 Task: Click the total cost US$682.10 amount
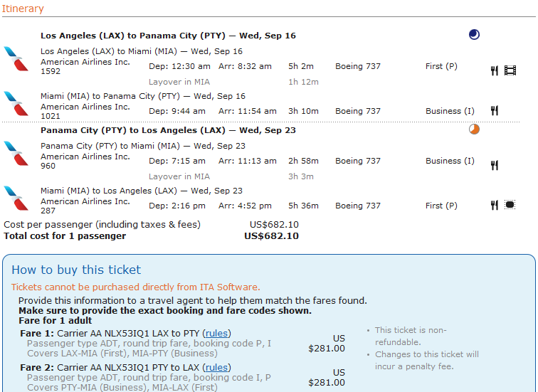(x=271, y=236)
